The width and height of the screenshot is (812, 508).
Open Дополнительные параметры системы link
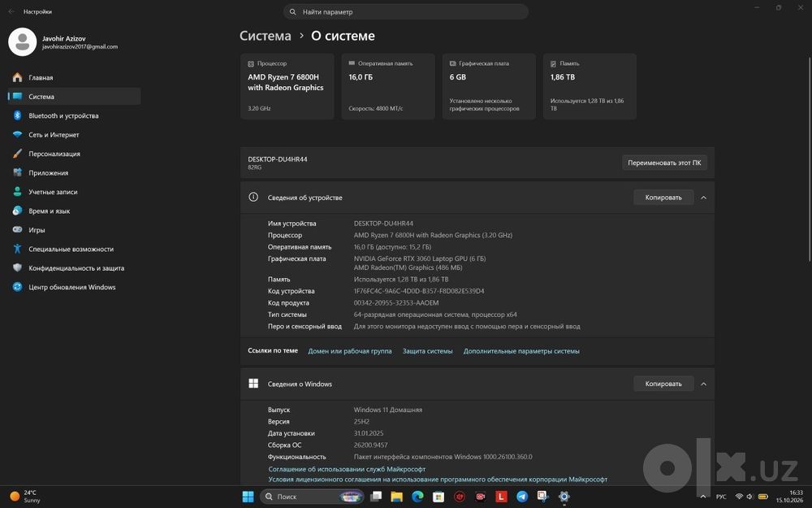tap(521, 351)
